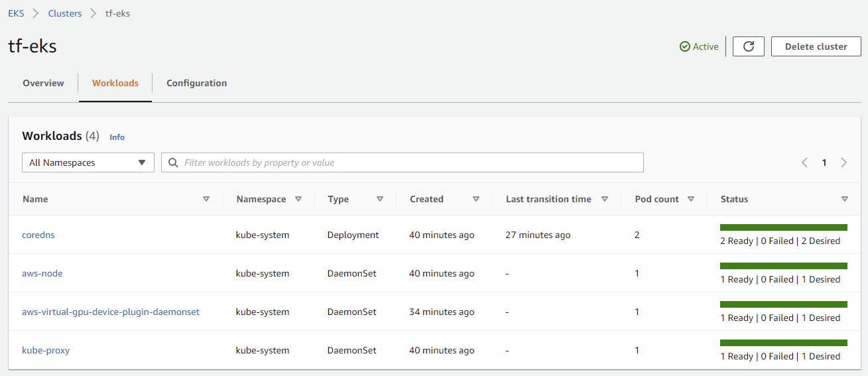Sort by Type column arrow
Image resolution: width=868 pixels, height=376 pixels.
[x=380, y=199]
